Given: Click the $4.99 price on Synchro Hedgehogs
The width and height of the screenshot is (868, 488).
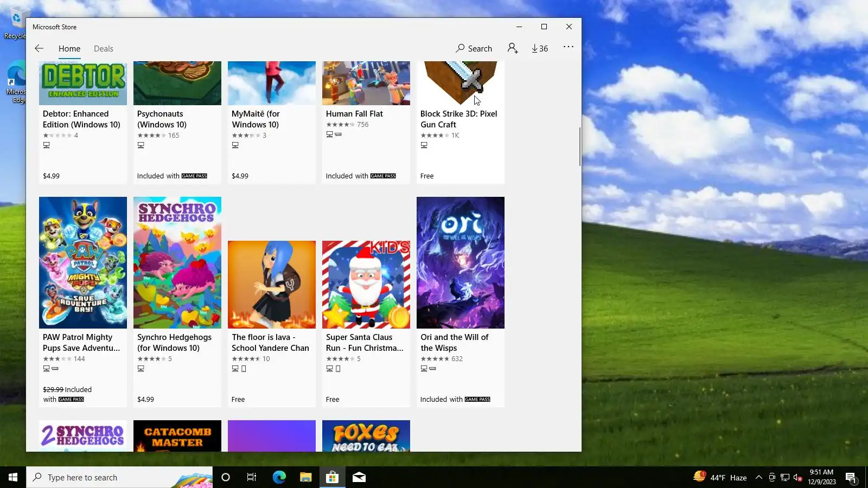Looking at the screenshot, I should pos(146,400).
